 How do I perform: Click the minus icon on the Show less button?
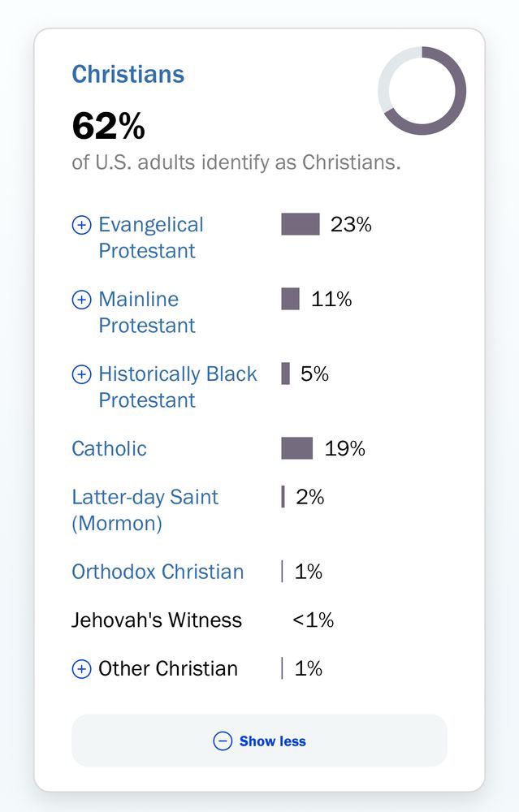point(222,741)
